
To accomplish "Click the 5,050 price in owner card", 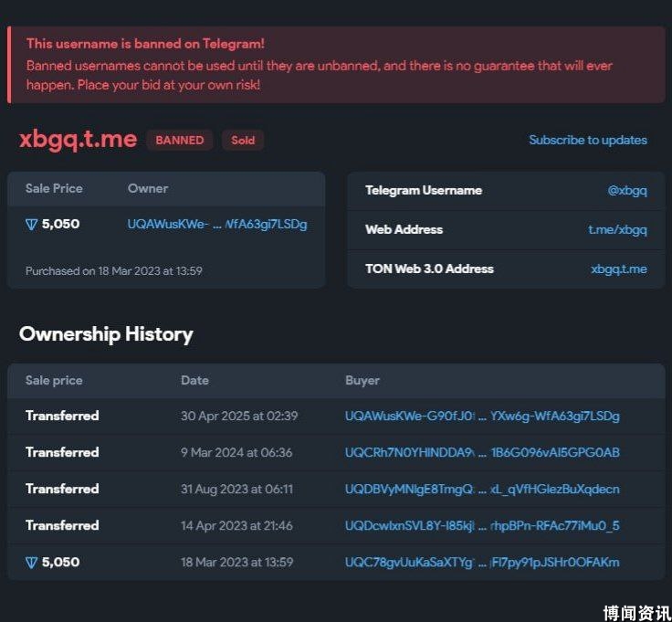I will (60, 224).
